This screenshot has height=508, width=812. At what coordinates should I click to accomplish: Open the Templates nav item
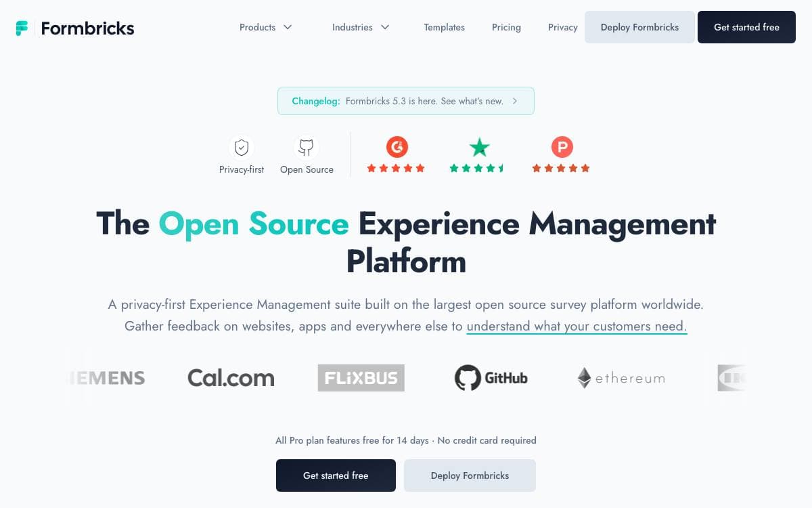click(x=445, y=27)
